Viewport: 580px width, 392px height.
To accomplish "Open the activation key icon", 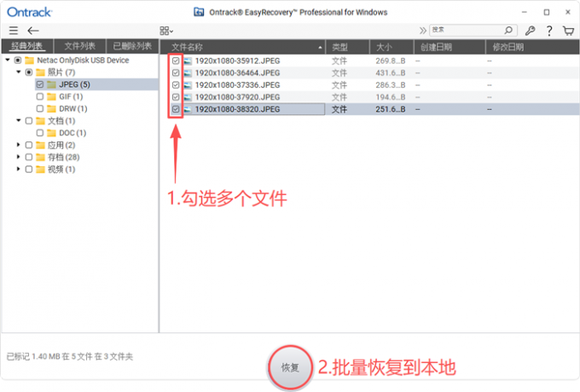I will click(x=530, y=31).
